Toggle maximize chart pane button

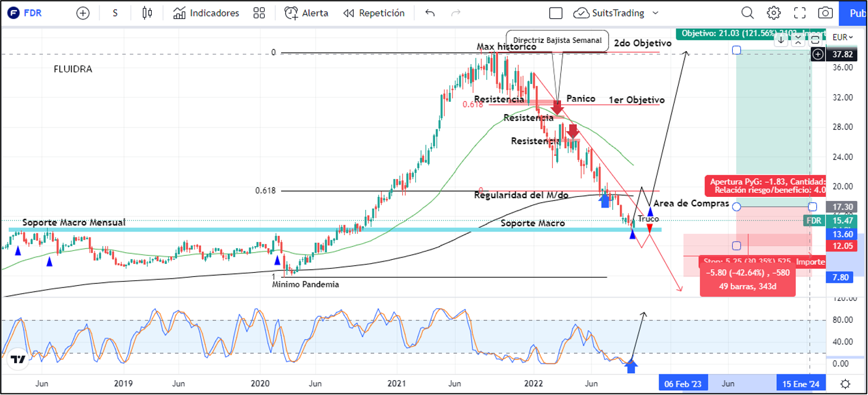click(x=815, y=40)
